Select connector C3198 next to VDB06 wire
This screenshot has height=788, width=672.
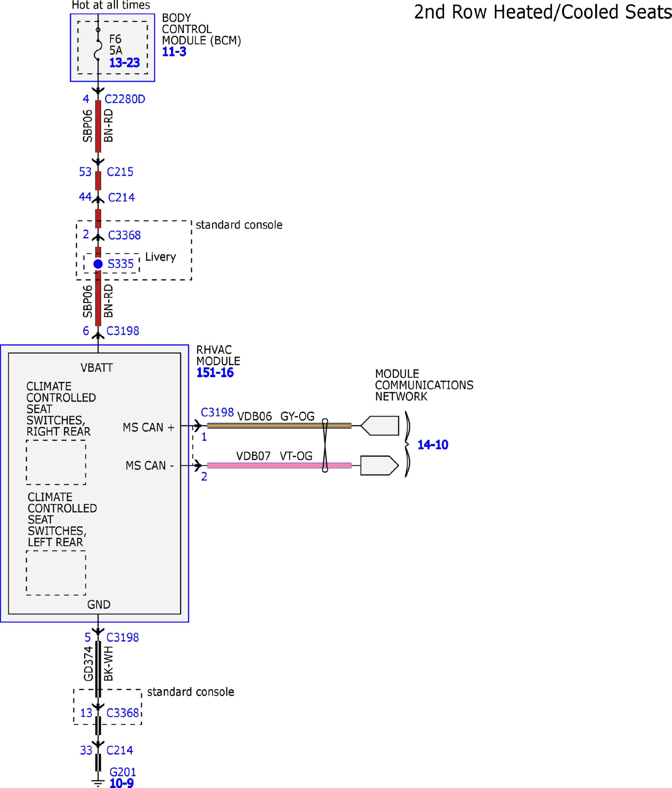[217, 412]
